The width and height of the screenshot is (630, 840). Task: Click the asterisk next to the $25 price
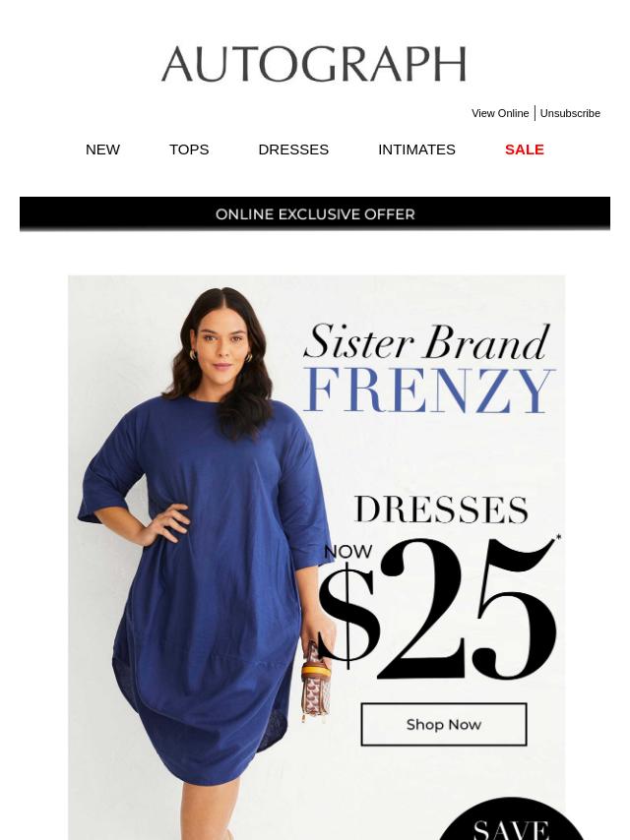coord(559,537)
